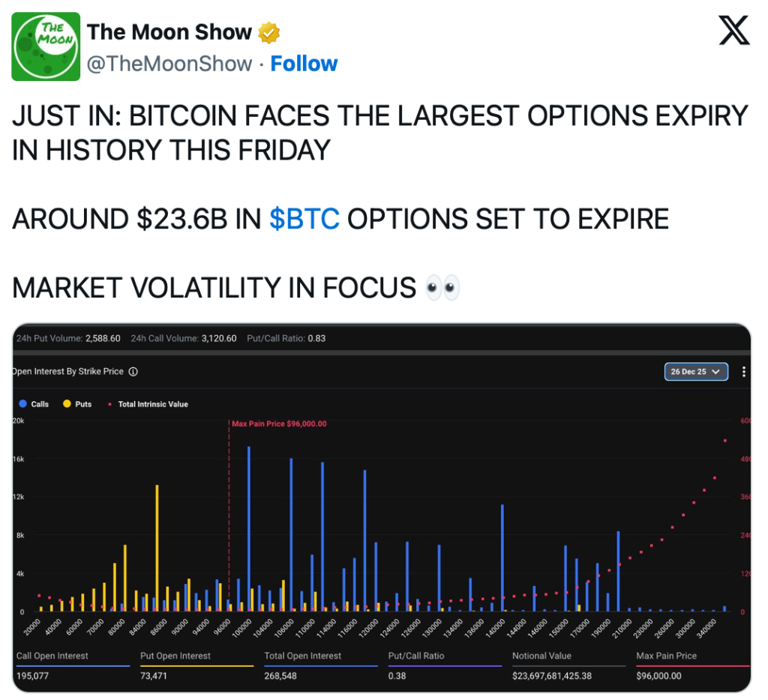The image size is (768, 700).
Task: Toggle Total Intrinsic Value series
Action: pyautogui.click(x=153, y=404)
